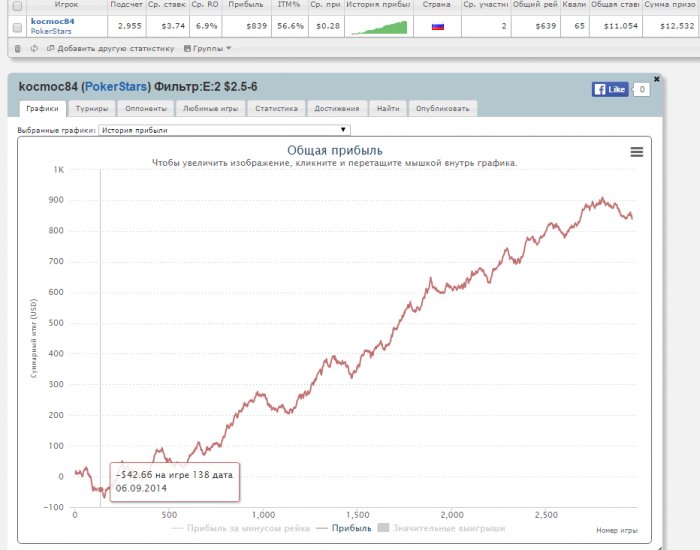This screenshot has width=700, height=550.
Task: Switch to the Турниры tab
Action: tap(92, 108)
